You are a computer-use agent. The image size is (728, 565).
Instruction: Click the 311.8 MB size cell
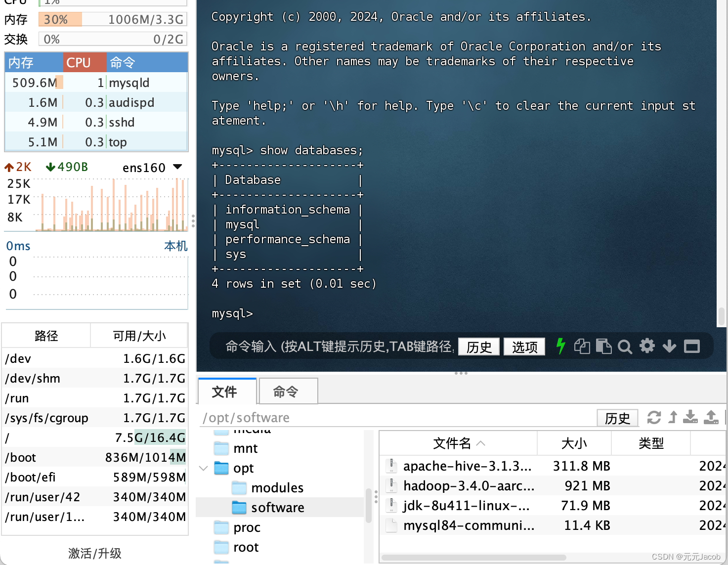tap(581, 466)
